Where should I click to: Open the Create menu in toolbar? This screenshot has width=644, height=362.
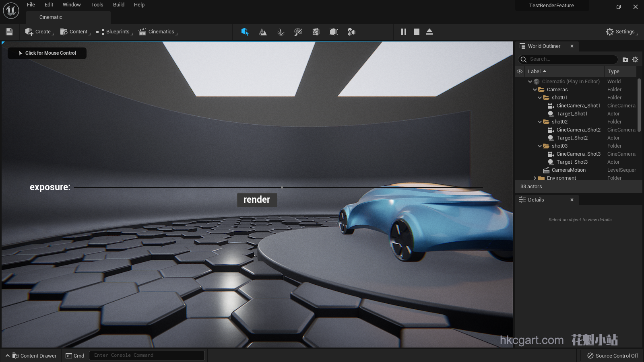tap(39, 32)
